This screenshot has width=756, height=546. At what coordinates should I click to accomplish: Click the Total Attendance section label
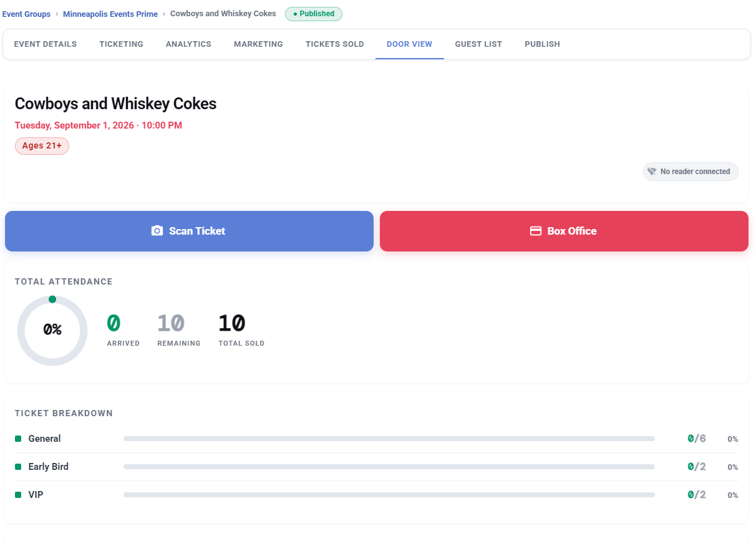point(64,281)
